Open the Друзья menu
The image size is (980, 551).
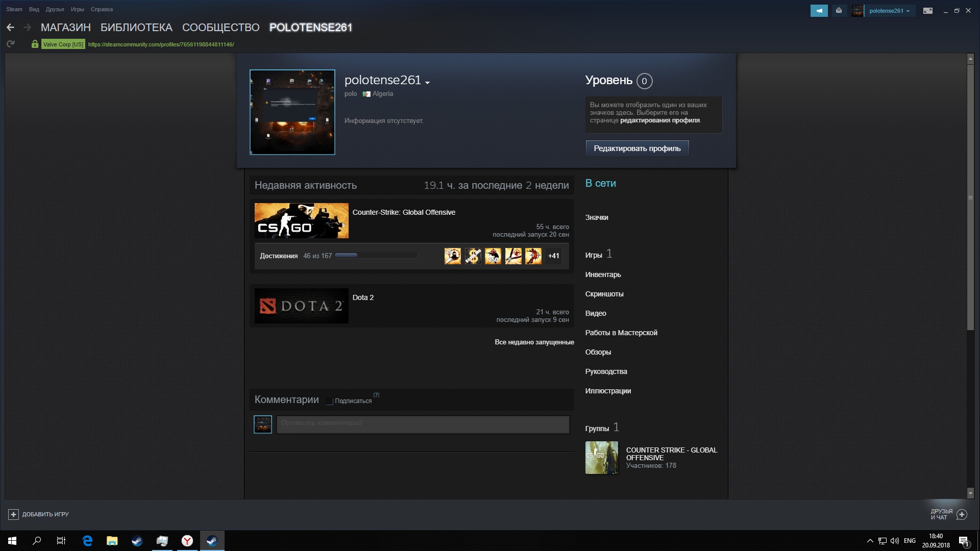pyautogui.click(x=55, y=9)
